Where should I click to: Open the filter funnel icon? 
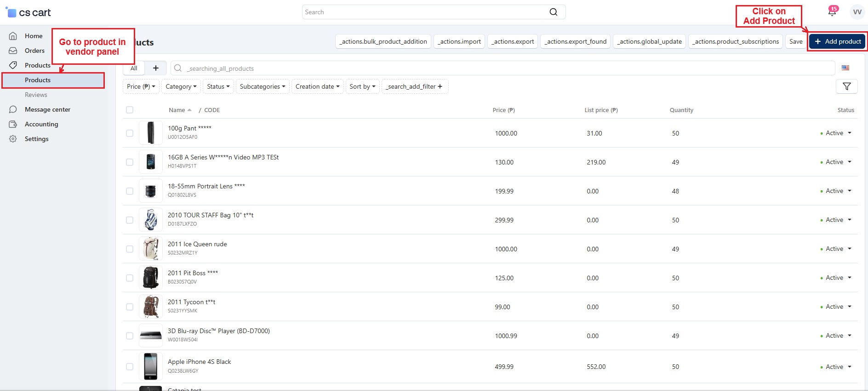pos(846,86)
